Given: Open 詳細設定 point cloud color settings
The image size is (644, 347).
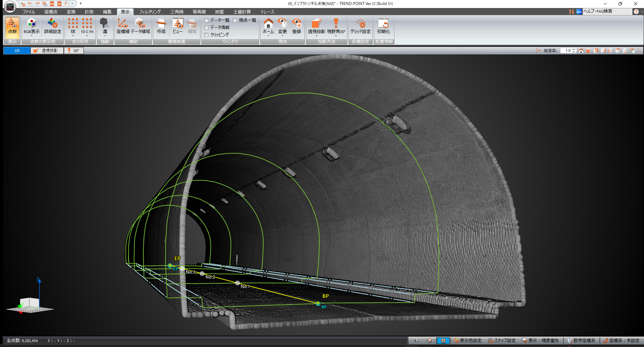Looking at the screenshot, I should click(x=53, y=27).
